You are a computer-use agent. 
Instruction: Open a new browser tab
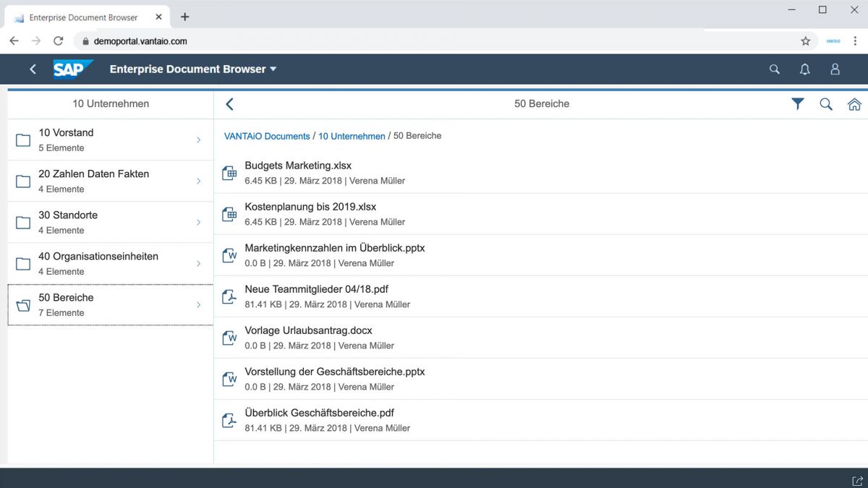coord(185,17)
